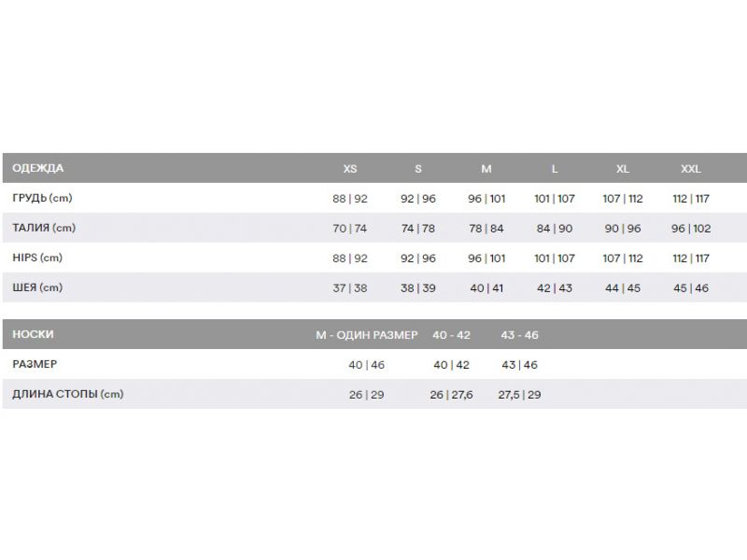Click the 96 | 102 waist value for XXL
This screenshot has width=747, height=560.
click(x=691, y=229)
